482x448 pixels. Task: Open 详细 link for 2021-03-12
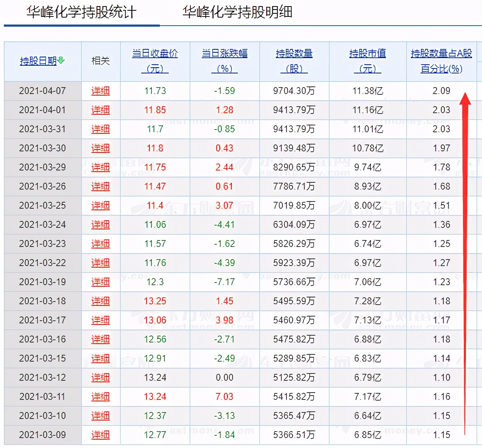tap(101, 378)
